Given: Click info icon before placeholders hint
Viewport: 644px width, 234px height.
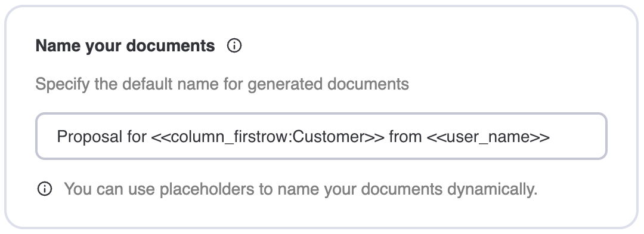Looking at the screenshot, I should coord(44,189).
